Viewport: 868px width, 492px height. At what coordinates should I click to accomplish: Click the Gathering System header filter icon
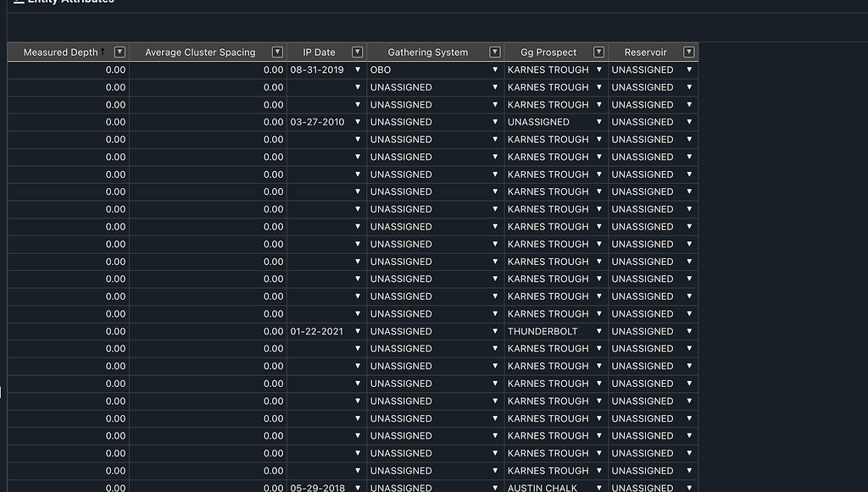pyautogui.click(x=495, y=53)
